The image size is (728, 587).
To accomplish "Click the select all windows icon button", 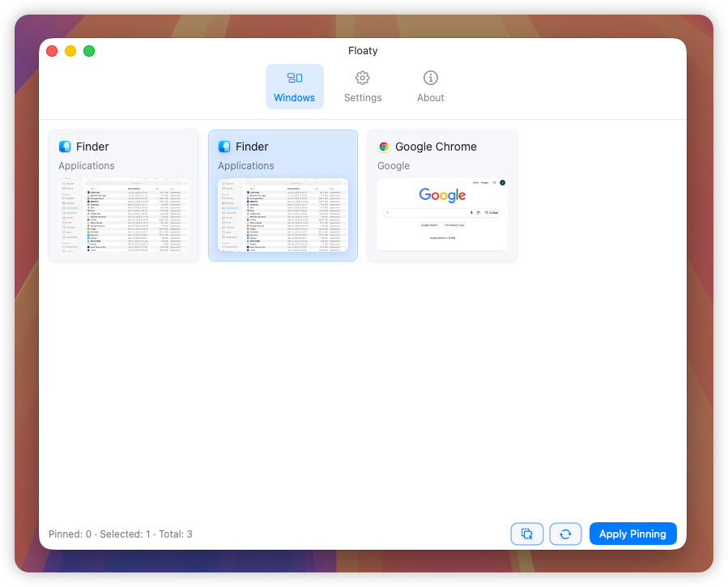I will coord(526,534).
